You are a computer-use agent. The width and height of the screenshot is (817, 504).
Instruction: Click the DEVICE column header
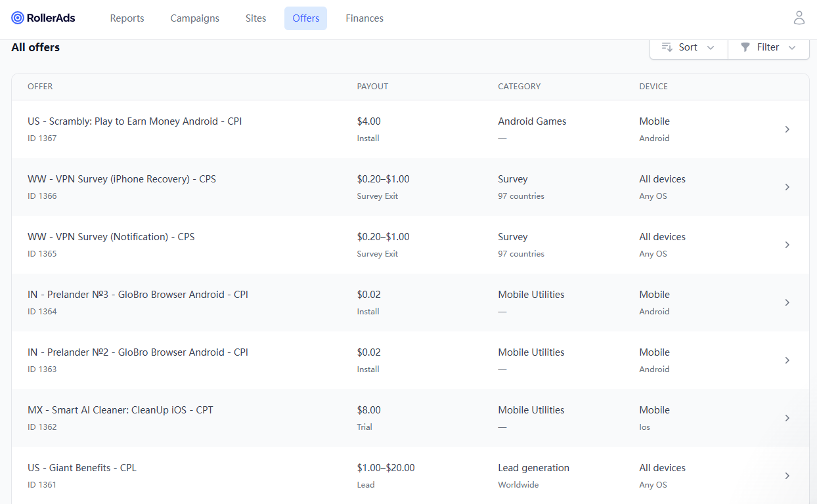coord(653,87)
